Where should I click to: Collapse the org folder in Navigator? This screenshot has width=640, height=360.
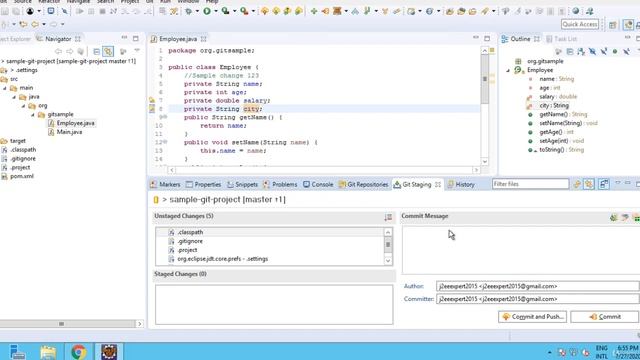click(x=24, y=106)
